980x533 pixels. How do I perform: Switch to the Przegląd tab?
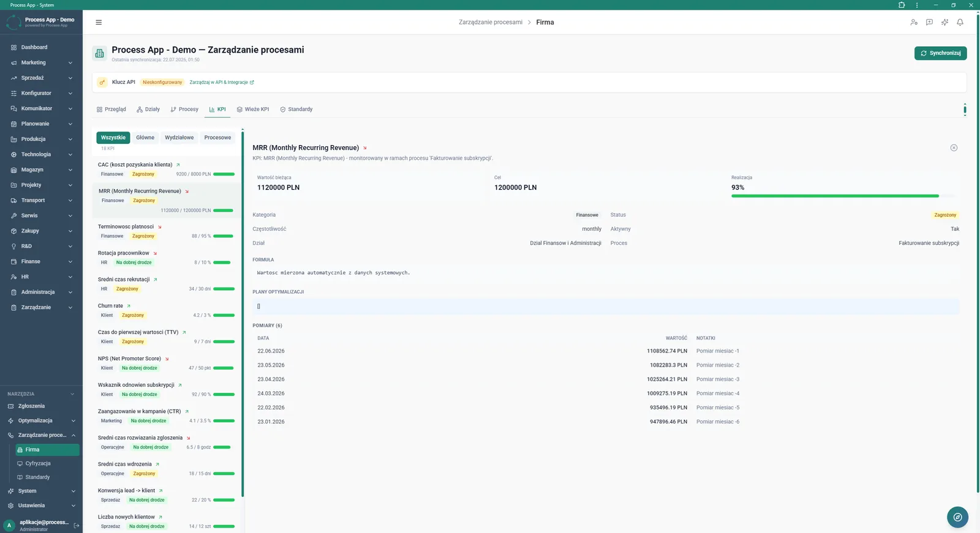click(111, 110)
